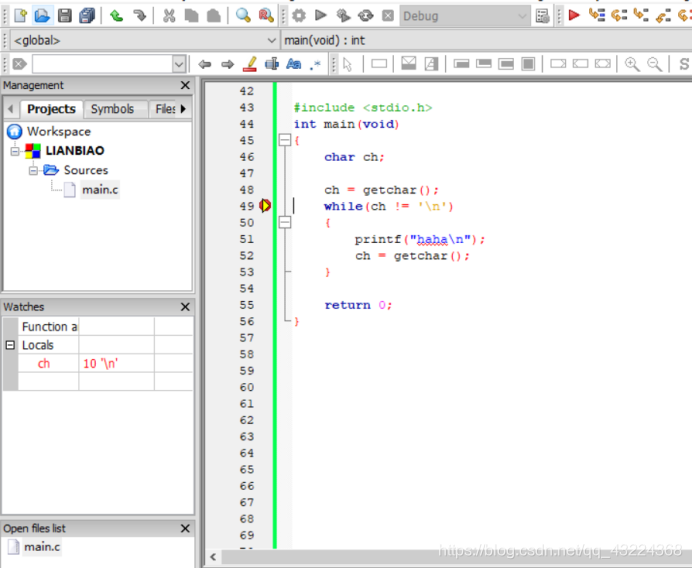Select the if-branch diagram tool
The image size is (692, 569).
click(x=409, y=64)
